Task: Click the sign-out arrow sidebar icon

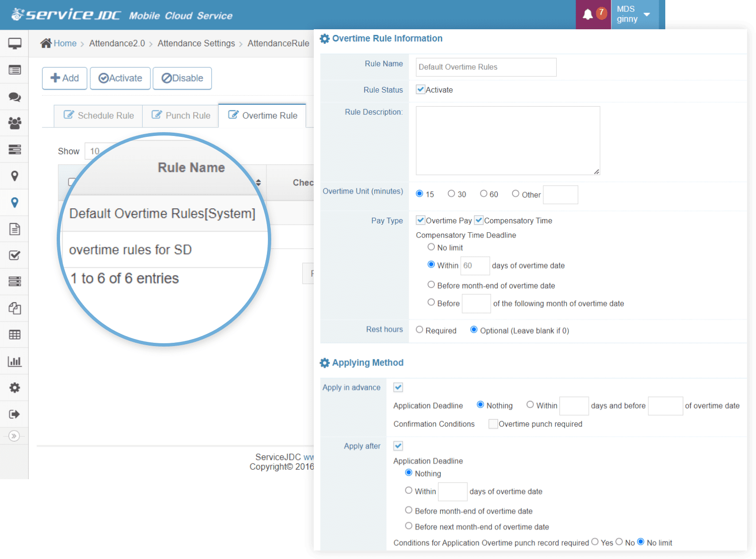Action: tap(15, 414)
